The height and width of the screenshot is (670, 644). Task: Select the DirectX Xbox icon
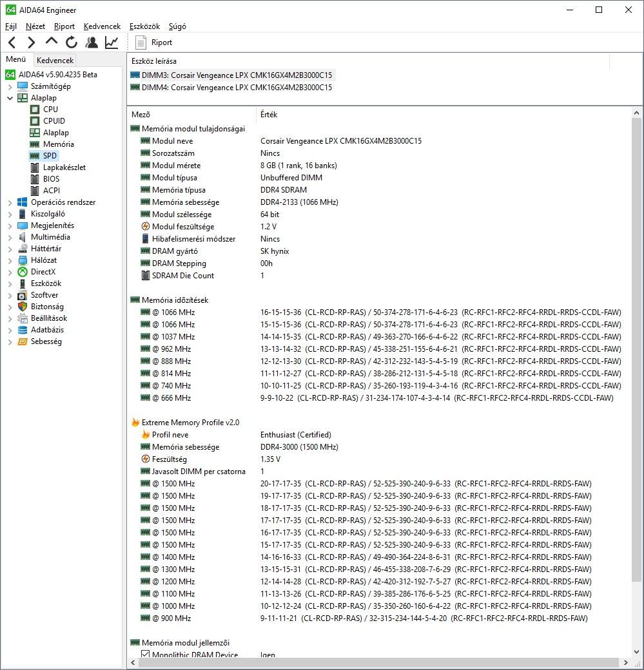click(x=22, y=272)
